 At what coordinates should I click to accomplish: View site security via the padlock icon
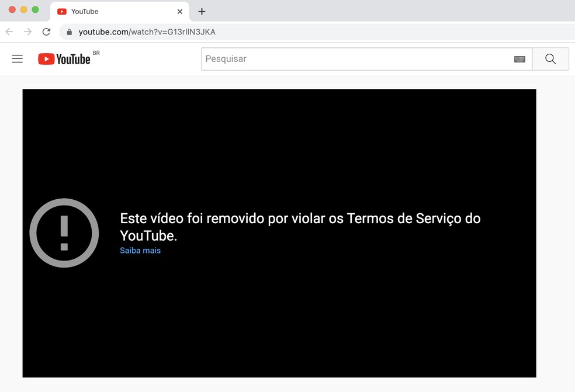pyautogui.click(x=69, y=32)
